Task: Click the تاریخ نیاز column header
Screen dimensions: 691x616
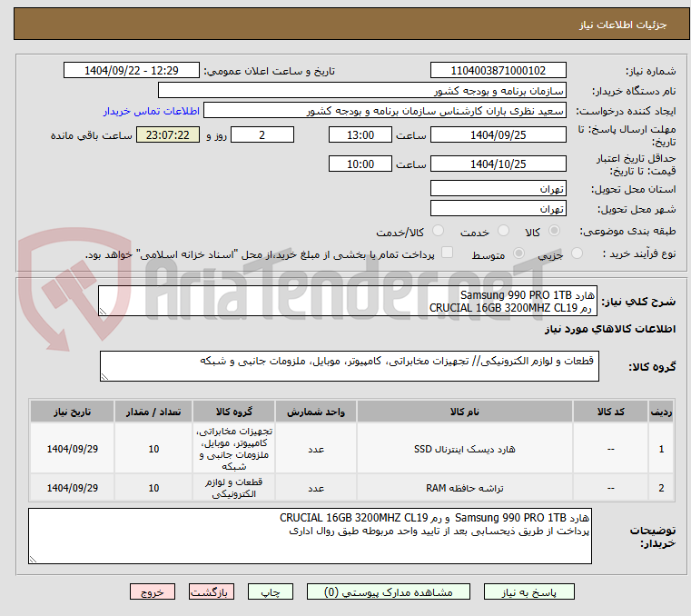Action: click(x=73, y=412)
